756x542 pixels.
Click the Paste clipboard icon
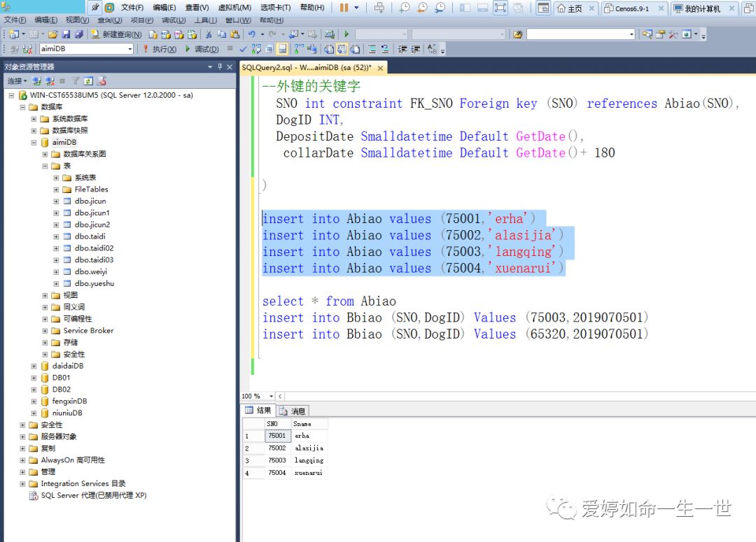234,34
